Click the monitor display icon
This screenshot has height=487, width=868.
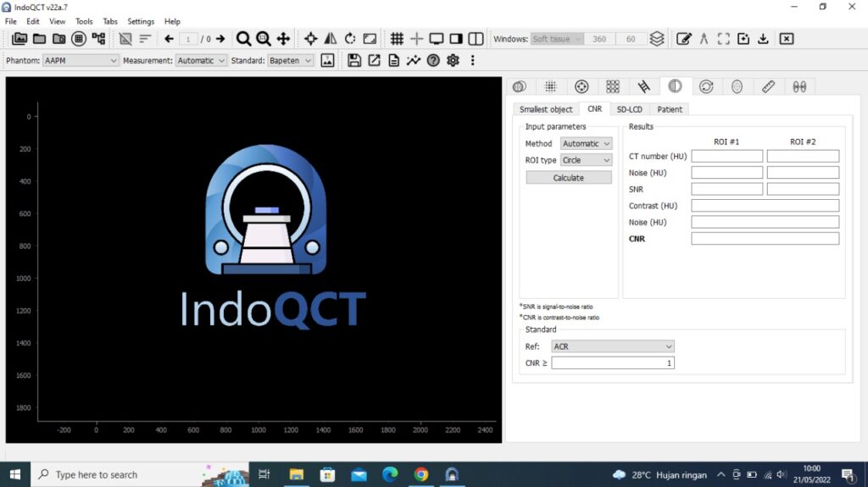point(437,39)
